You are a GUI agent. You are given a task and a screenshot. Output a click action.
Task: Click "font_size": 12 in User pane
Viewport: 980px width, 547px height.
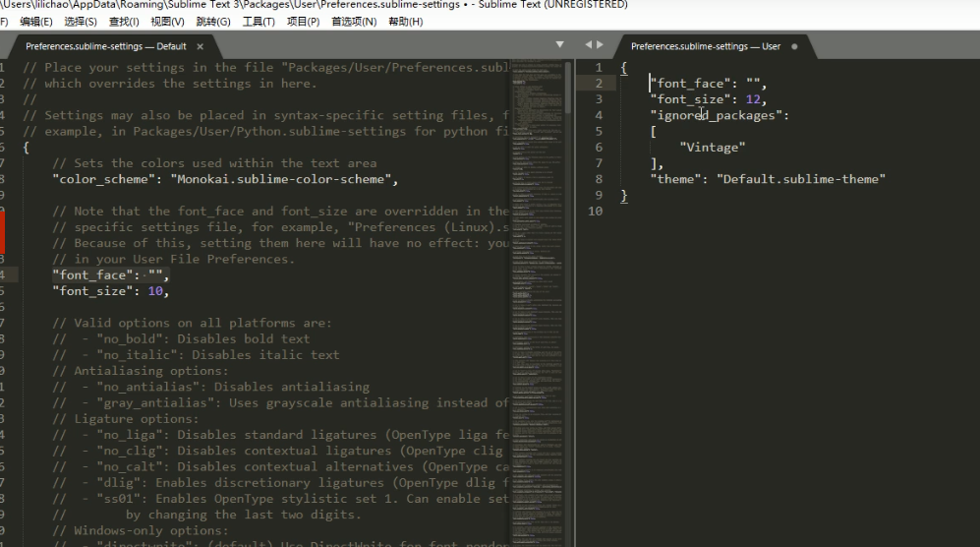coord(708,99)
